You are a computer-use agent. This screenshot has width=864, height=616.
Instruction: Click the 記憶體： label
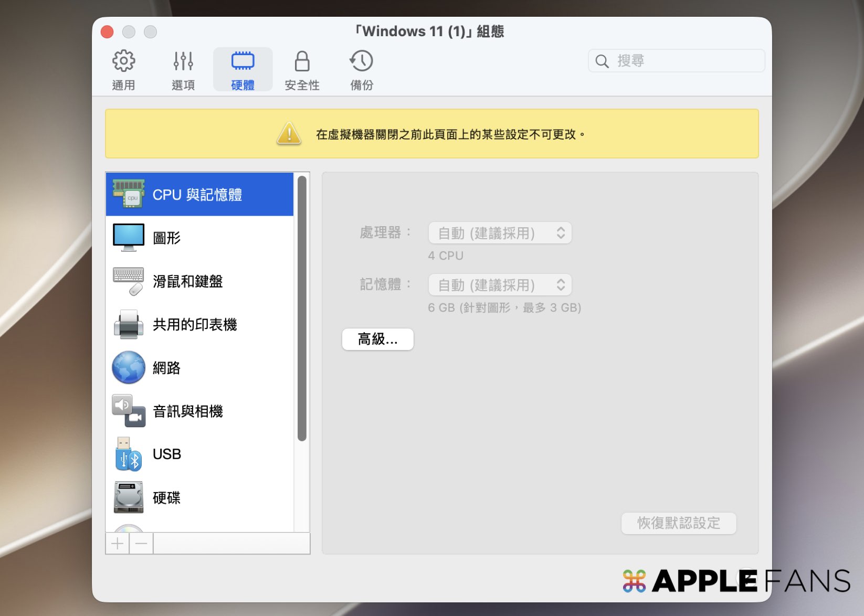385,284
